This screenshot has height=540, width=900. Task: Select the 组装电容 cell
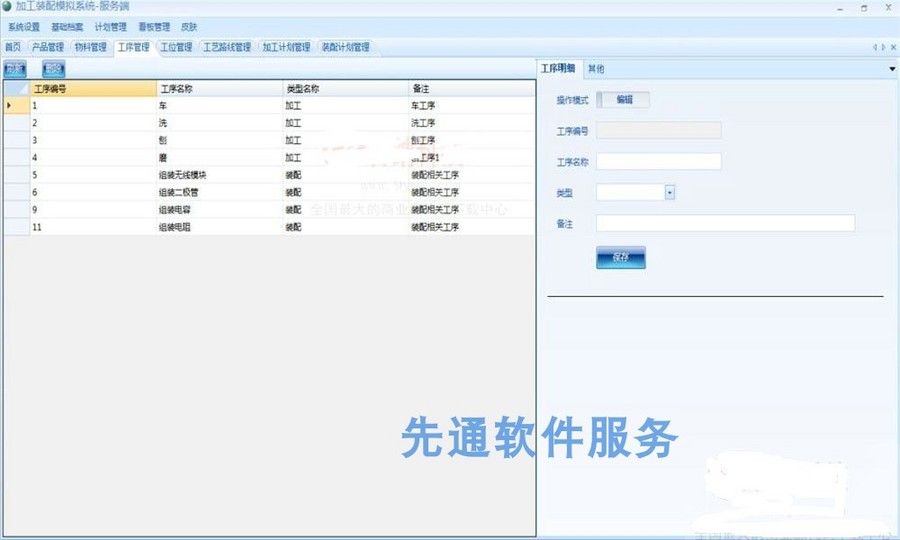pyautogui.click(x=219, y=210)
